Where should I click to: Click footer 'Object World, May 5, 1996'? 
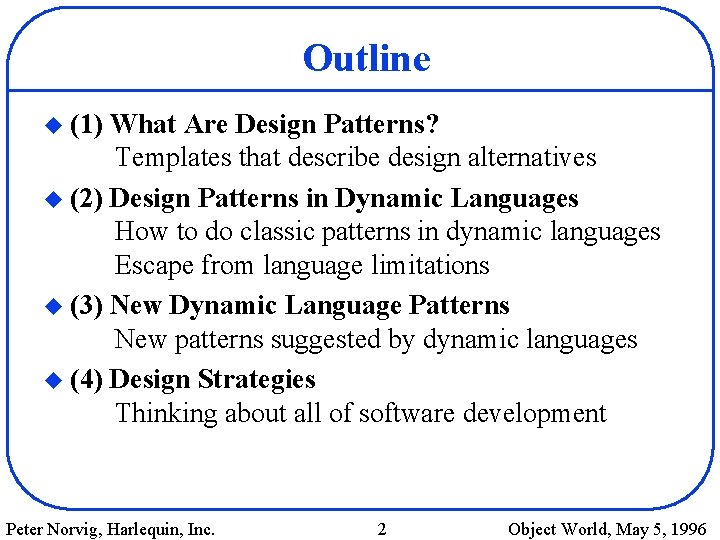607,529
